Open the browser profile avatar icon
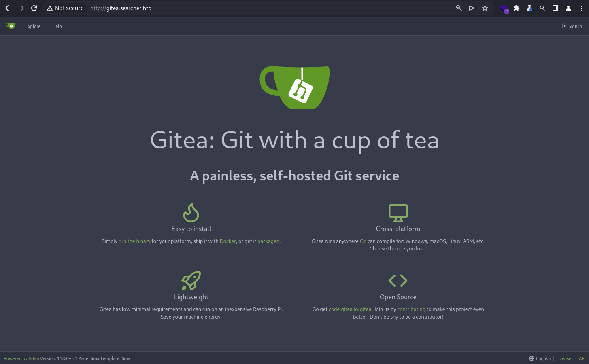 click(x=568, y=8)
